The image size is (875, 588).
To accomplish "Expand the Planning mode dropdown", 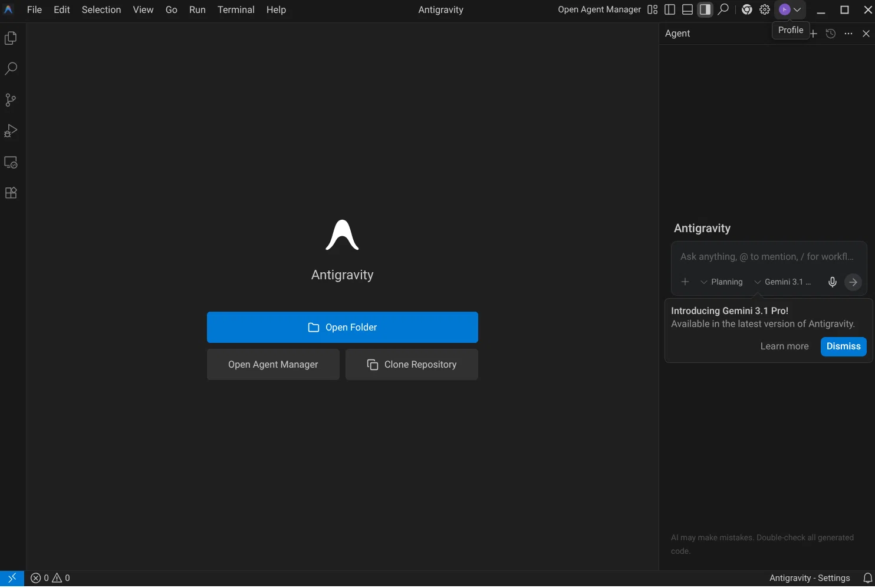I will pyautogui.click(x=722, y=282).
